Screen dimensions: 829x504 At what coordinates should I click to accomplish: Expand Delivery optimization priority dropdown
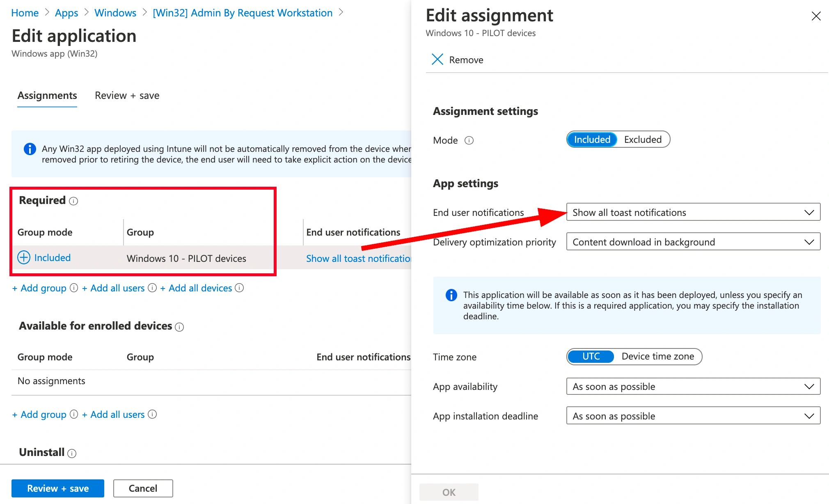point(693,242)
